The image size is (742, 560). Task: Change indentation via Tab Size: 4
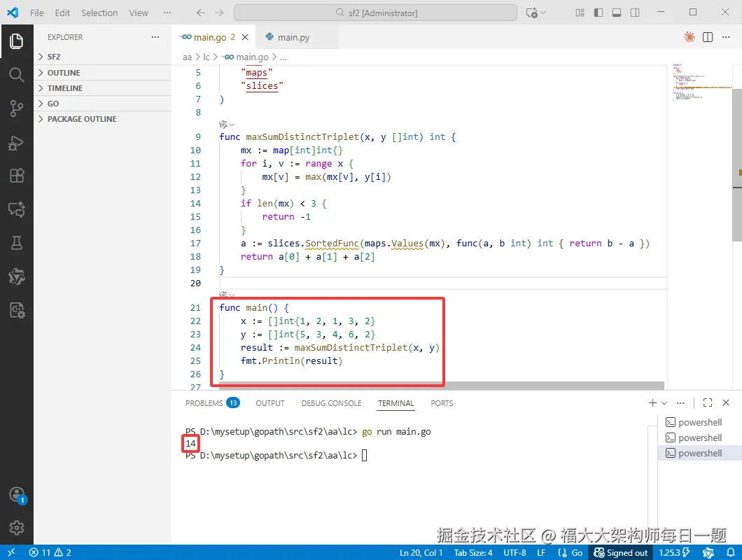pyautogui.click(x=473, y=552)
